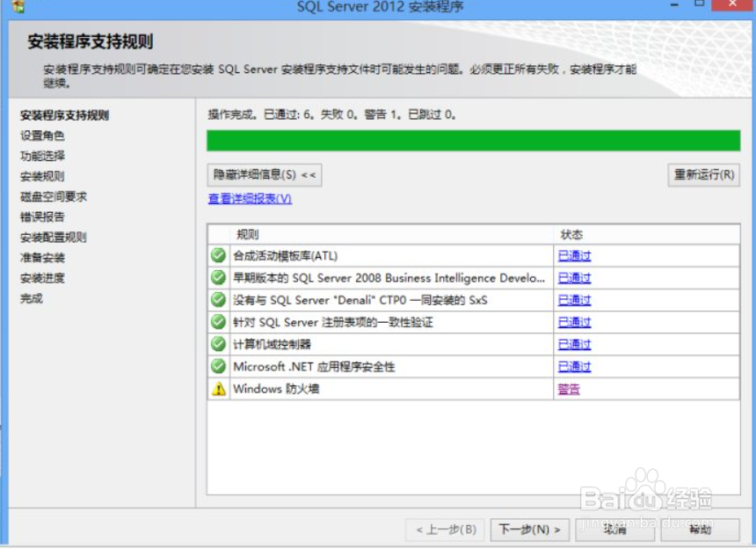Viewport: 756px width, 549px height.
Task: Click the green progress bar
Action: coord(474,141)
